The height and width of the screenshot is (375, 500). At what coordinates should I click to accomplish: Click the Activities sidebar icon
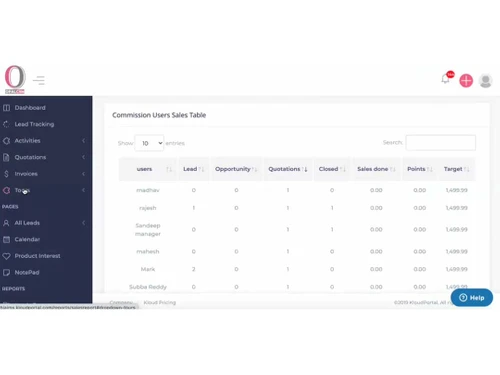click(6, 141)
